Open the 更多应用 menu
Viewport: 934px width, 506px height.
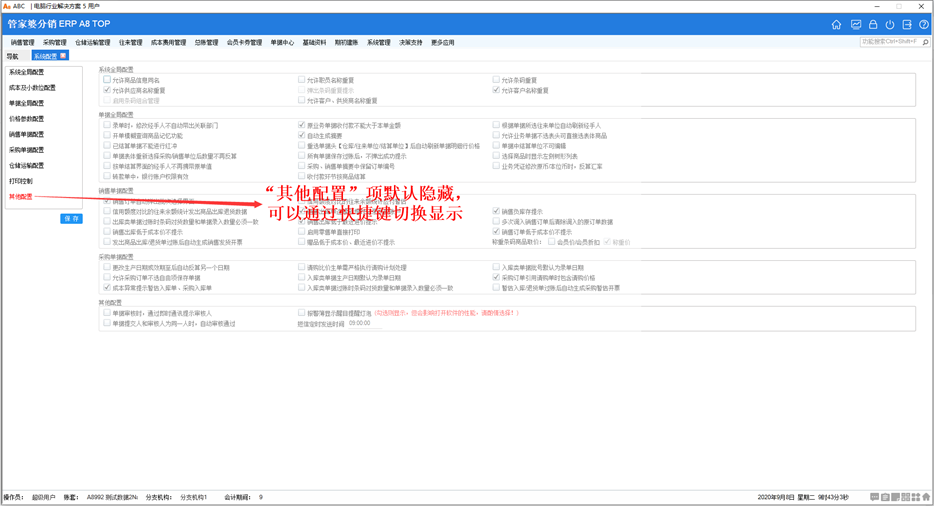pyautogui.click(x=443, y=42)
